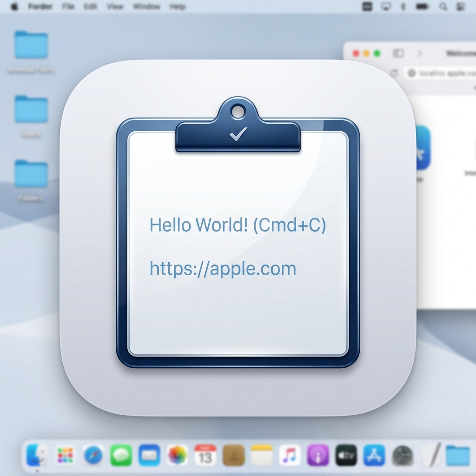476x476 pixels.
Task: Open Control Center in menu bar
Action: pos(461,7)
